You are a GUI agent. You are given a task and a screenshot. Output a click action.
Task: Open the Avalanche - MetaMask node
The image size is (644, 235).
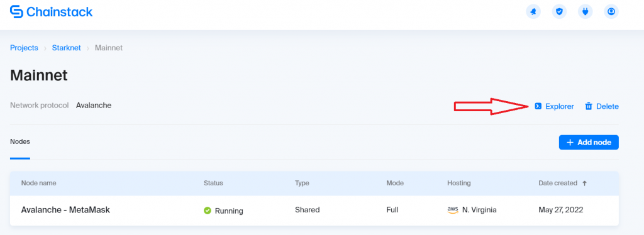65,210
